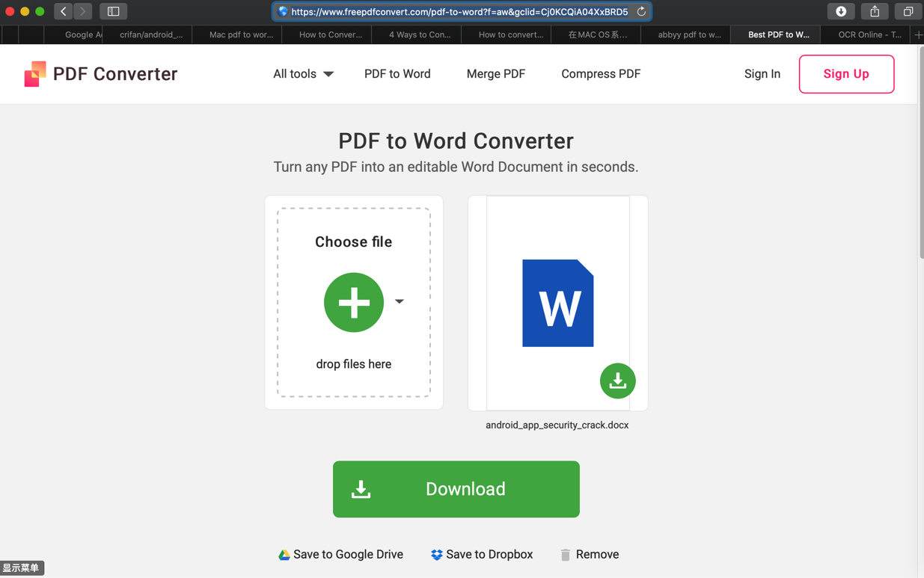Open PDF to Word tool
The width and height of the screenshot is (924, 578).
(x=397, y=74)
